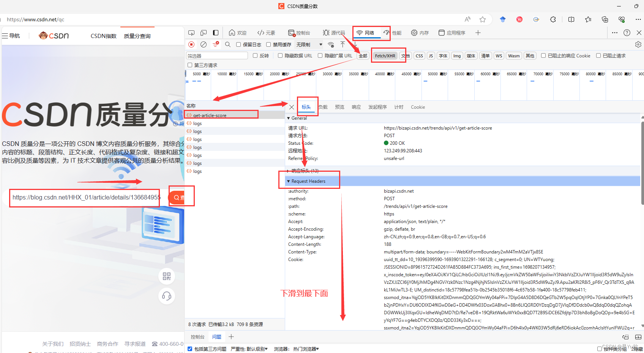Click the browser address bar URL
This screenshot has height=353, width=644.
pos(35,19)
